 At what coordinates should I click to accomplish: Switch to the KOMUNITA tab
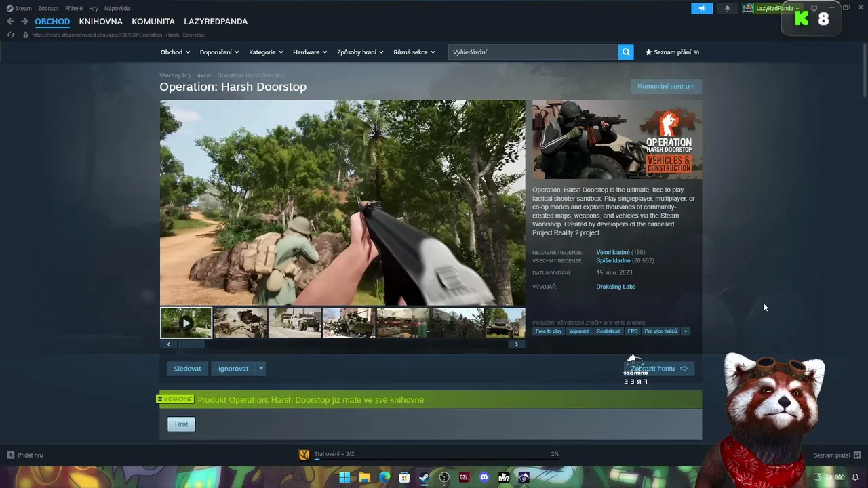tap(153, 22)
